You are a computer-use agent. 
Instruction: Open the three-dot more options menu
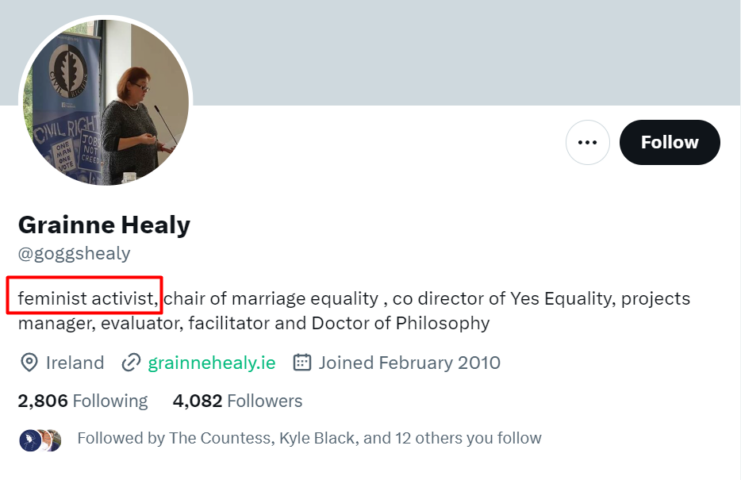click(587, 143)
